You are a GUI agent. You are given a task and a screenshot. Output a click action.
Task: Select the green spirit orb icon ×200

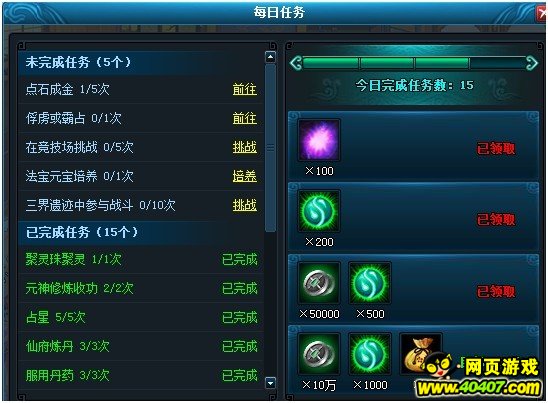pyautogui.click(x=319, y=211)
